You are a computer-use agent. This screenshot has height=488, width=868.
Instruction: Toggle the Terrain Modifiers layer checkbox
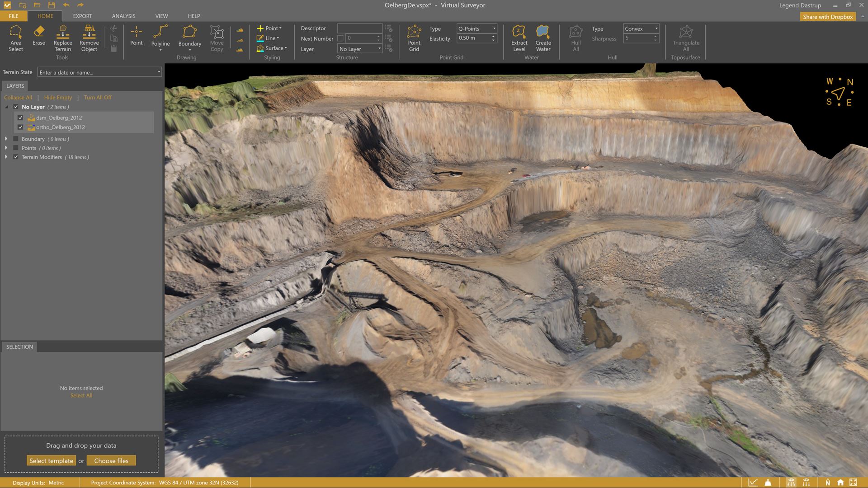tap(16, 157)
